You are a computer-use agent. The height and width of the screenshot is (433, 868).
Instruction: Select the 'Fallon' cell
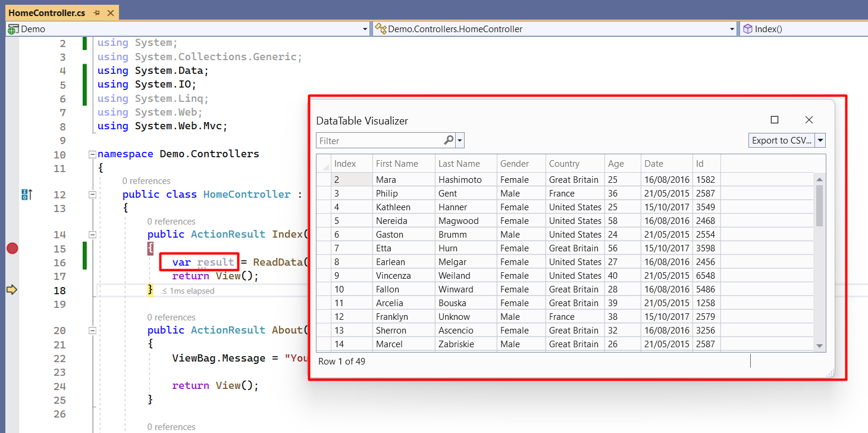[404, 289]
